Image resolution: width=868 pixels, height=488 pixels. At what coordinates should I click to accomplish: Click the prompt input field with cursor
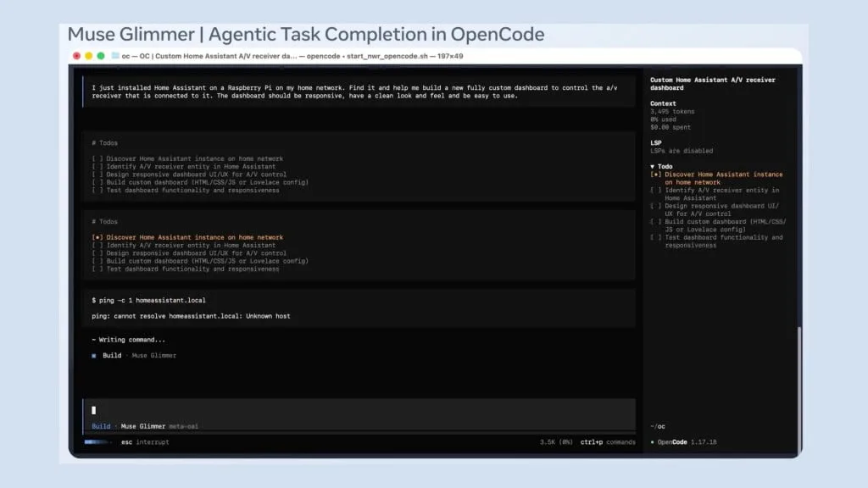[x=359, y=411]
